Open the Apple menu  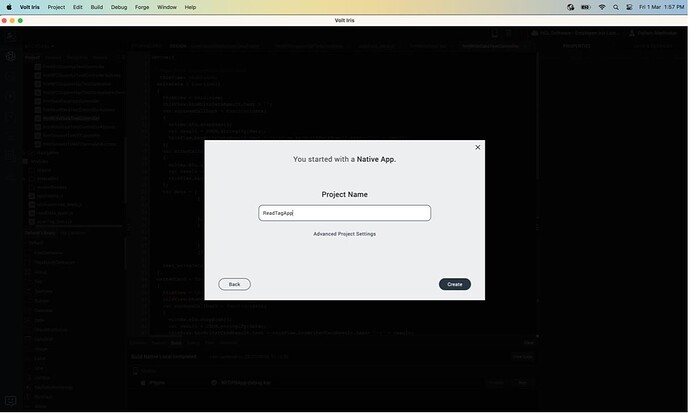tap(9, 7)
